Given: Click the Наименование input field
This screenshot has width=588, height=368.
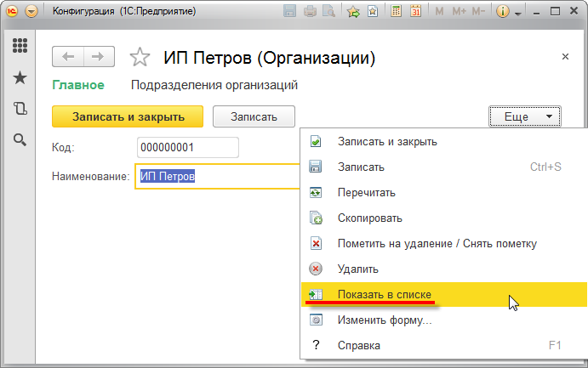Looking at the screenshot, I should point(218,176).
